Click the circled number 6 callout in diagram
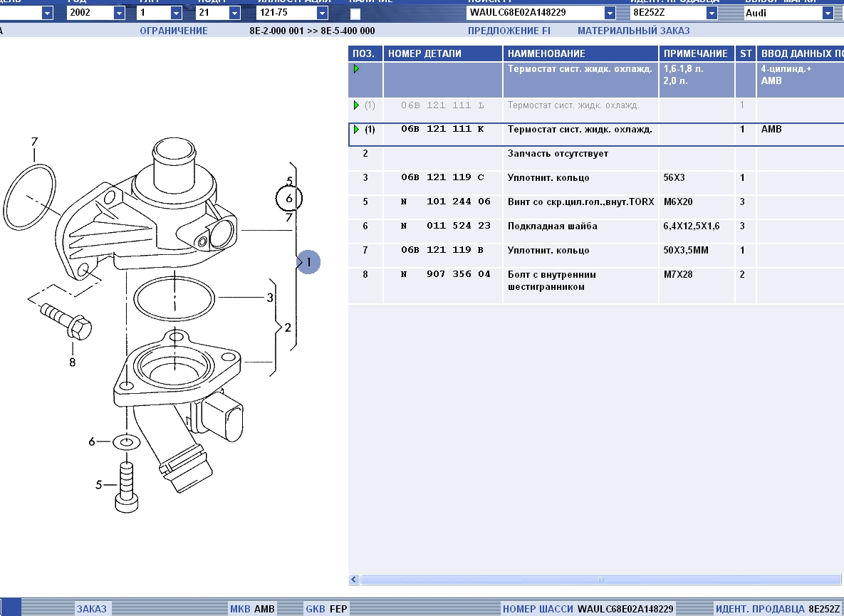Viewport: 844px width, 616px height. 289,198
